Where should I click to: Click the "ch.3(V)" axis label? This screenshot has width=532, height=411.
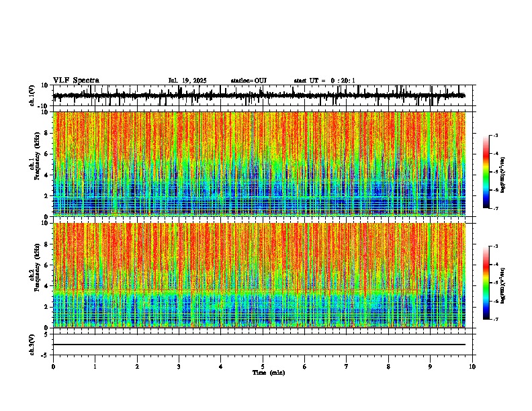pyautogui.click(x=32, y=345)
